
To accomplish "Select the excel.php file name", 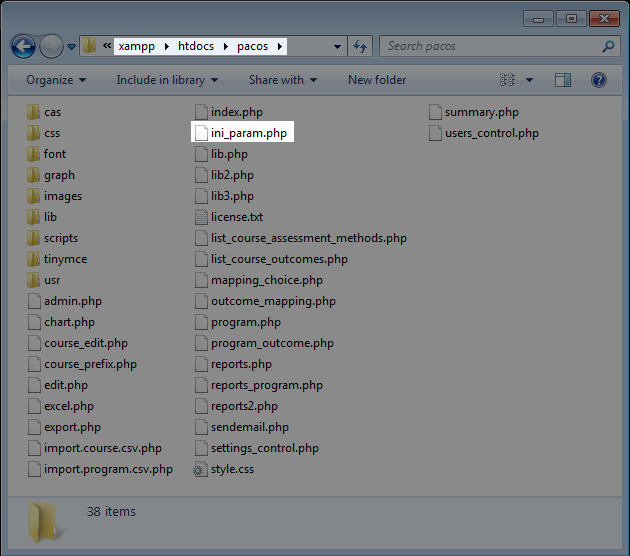I will [69, 406].
